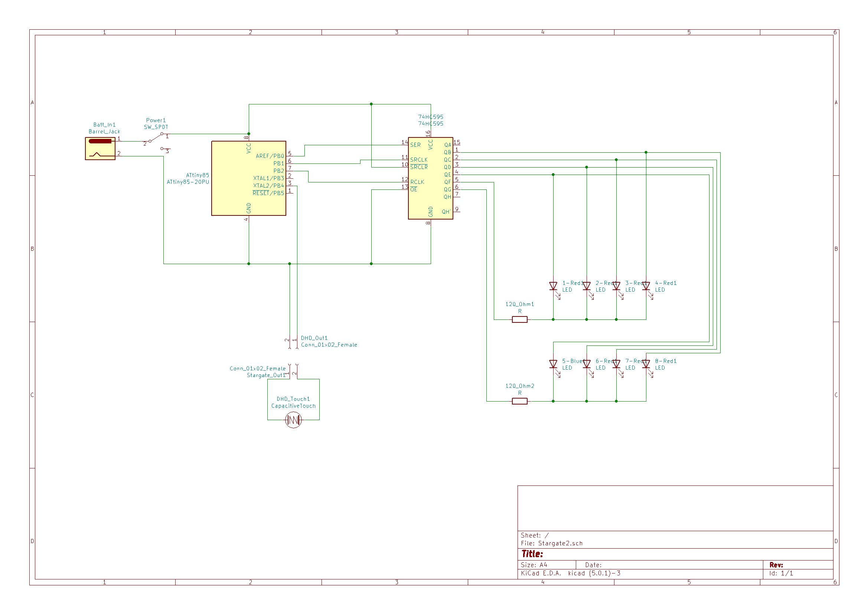The image size is (868, 614).
Task: Select the 120_Ohm2 resistor symbol
Action: pyautogui.click(x=520, y=402)
